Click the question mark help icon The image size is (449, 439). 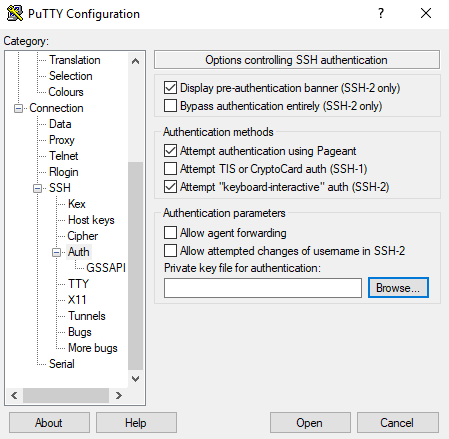click(381, 13)
